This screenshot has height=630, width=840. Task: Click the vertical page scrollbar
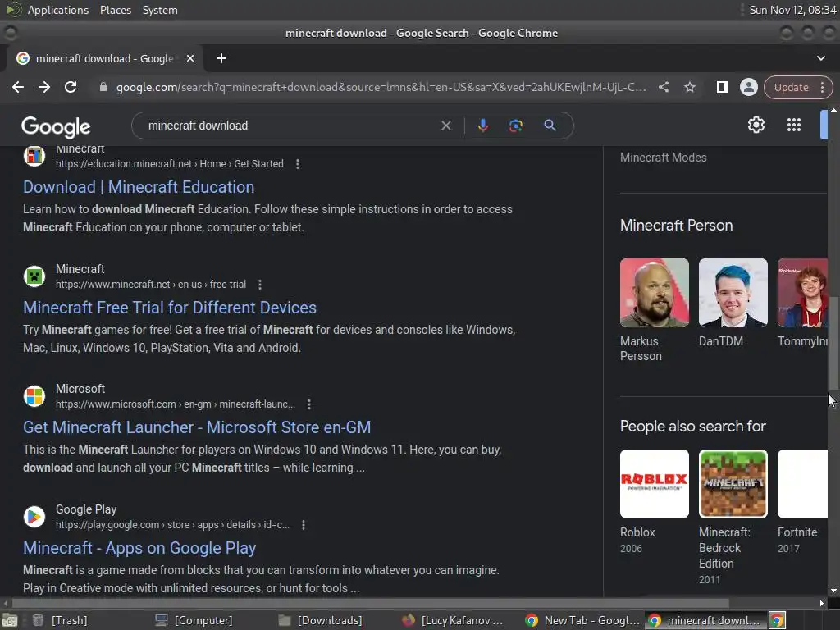(833, 342)
